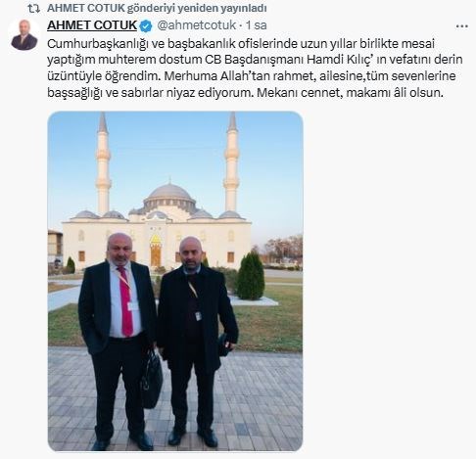Click the left minaret in the photo
The width and height of the screenshot is (476, 459).
click(x=103, y=163)
